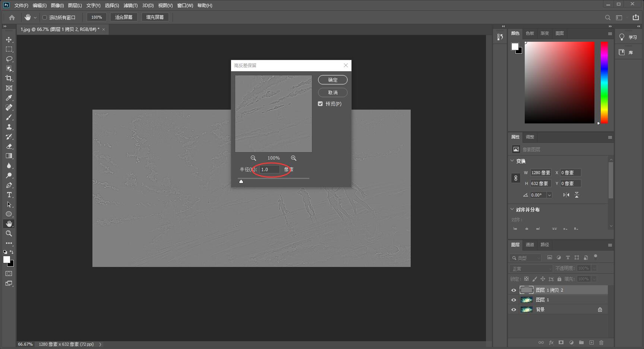
Task: Open the layer filter type dropdown
Action: tap(525, 258)
